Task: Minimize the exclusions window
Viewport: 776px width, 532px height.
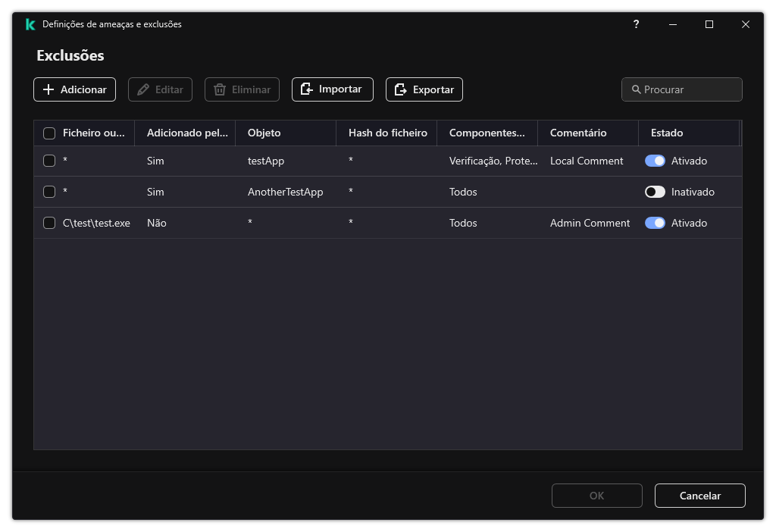Action: coord(673,24)
